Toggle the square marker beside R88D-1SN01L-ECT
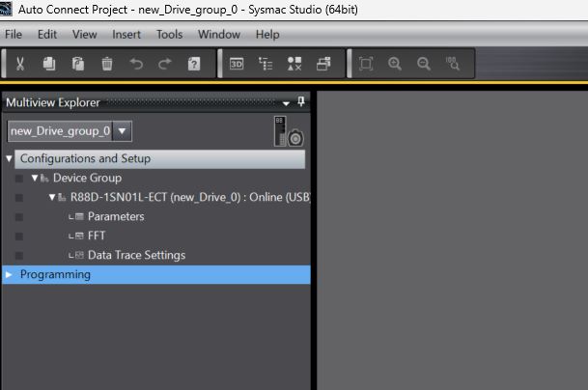The height and width of the screenshot is (390, 588). pyautogui.click(x=18, y=198)
